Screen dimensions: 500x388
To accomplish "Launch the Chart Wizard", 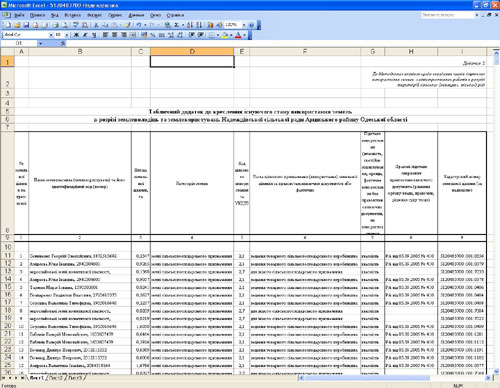I will coord(210,25).
